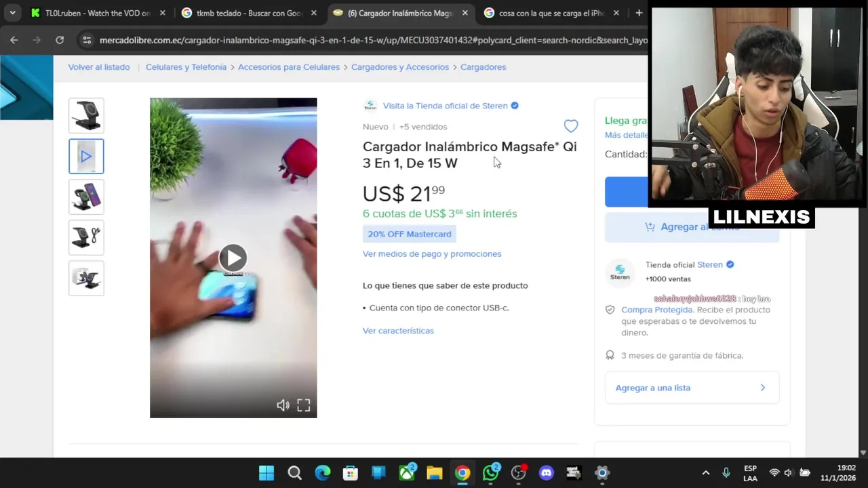Click the warranty ribbon icon
Image resolution: width=868 pixels, height=488 pixels.
610,355
